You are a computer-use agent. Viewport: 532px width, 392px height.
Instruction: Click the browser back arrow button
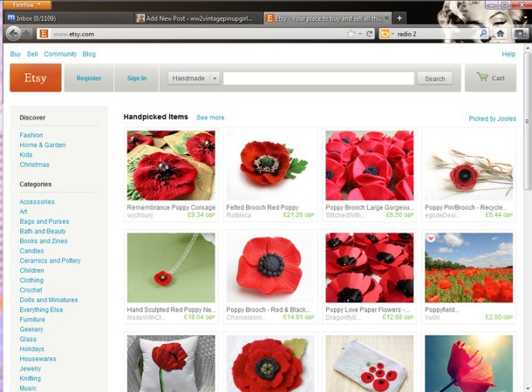coord(14,33)
